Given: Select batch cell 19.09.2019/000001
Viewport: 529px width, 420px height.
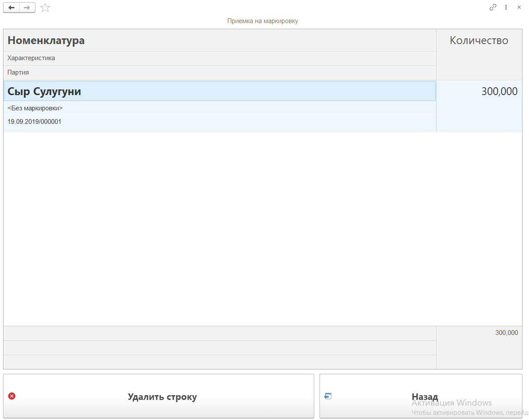Looking at the screenshot, I should click(x=34, y=122).
